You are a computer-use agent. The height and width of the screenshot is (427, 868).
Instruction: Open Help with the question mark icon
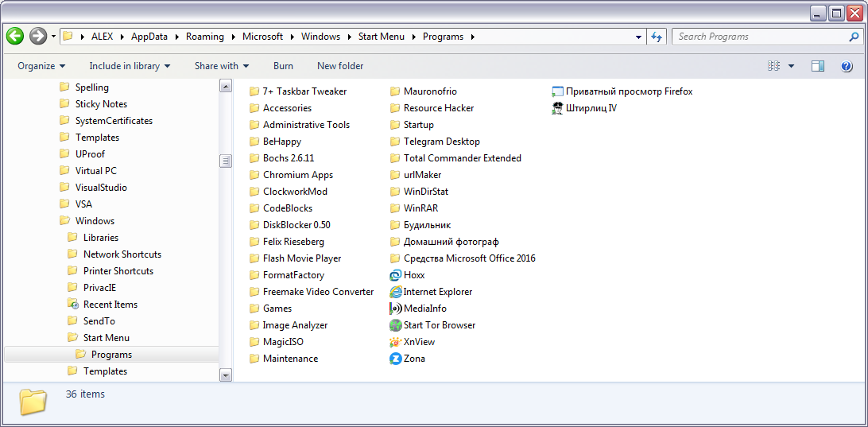coord(846,66)
